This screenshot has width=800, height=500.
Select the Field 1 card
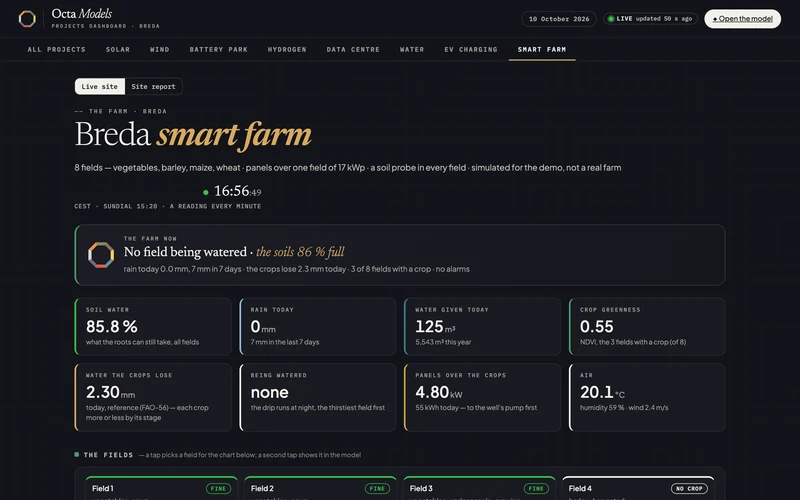click(x=161, y=488)
